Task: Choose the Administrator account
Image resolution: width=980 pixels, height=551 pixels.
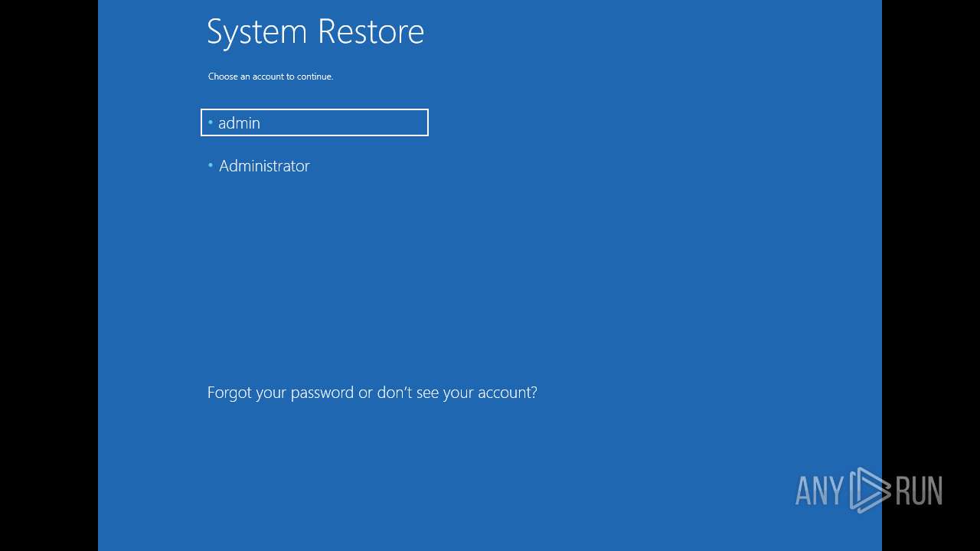Action: point(263,166)
